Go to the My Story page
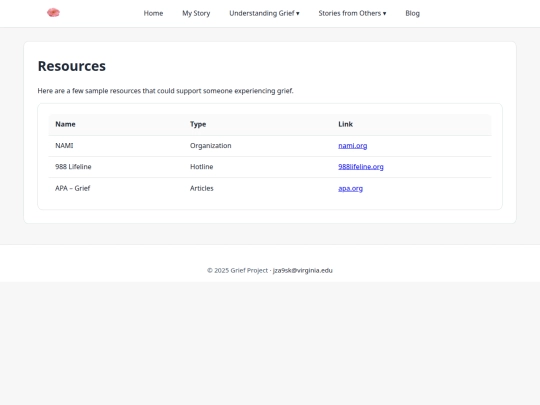The height and width of the screenshot is (405, 540). pyautogui.click(x=196, y=13)
